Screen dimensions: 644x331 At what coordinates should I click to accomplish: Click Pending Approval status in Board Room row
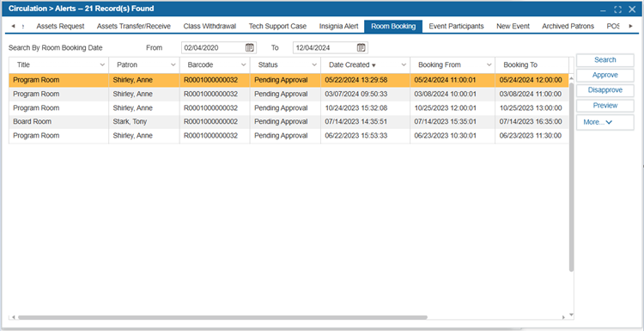(285, 122)
